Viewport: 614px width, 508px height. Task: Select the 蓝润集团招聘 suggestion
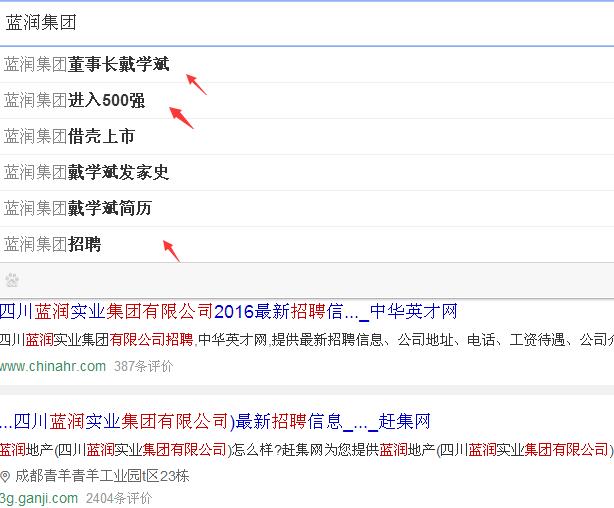tap(53, 245)
